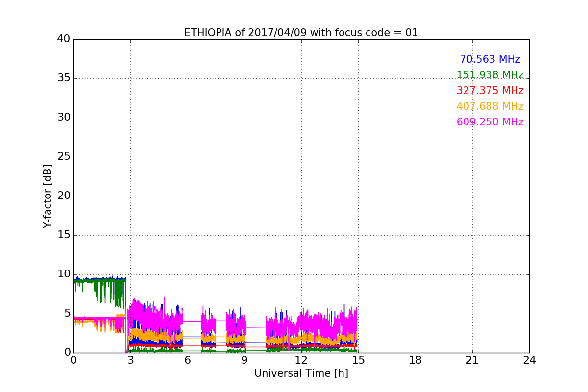Click the Universal Time [h] axis label
Viewport: 588px width, 392px height.
(301, 373)
